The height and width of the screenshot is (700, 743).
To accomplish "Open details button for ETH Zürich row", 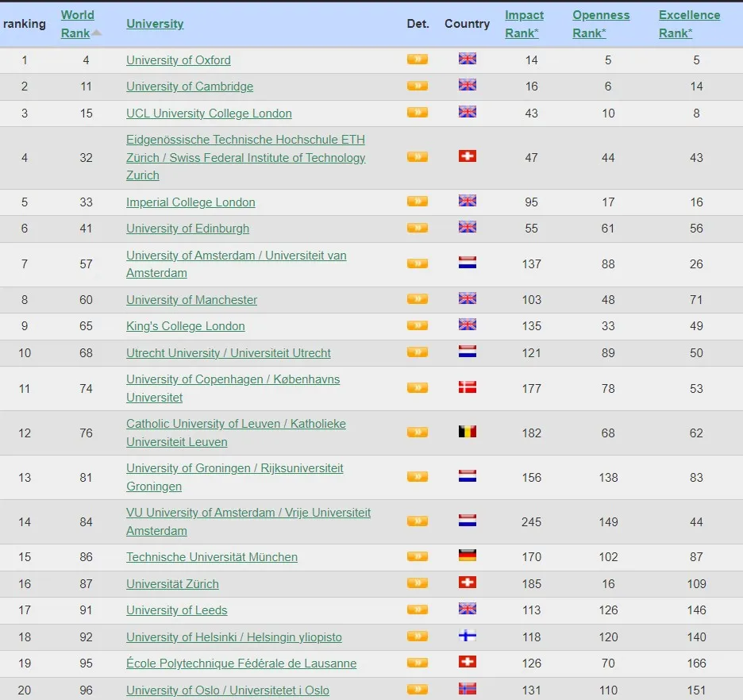I will pos(418,157).
